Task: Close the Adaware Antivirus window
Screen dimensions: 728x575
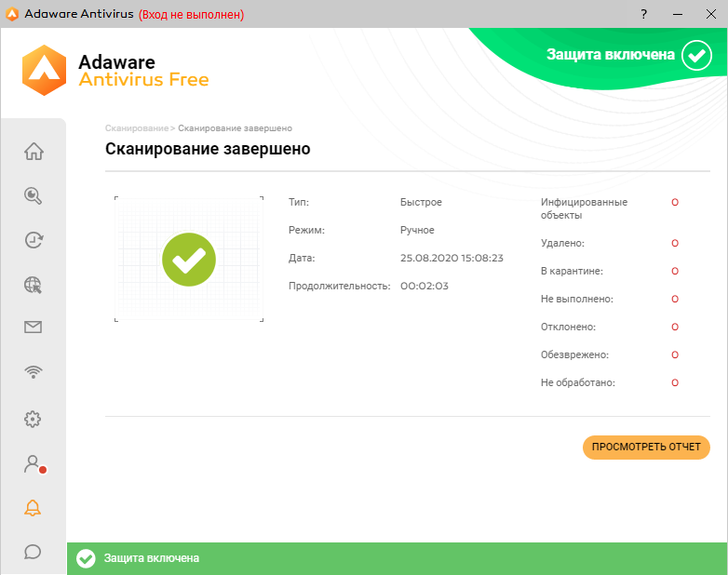Action: point(710,14)
